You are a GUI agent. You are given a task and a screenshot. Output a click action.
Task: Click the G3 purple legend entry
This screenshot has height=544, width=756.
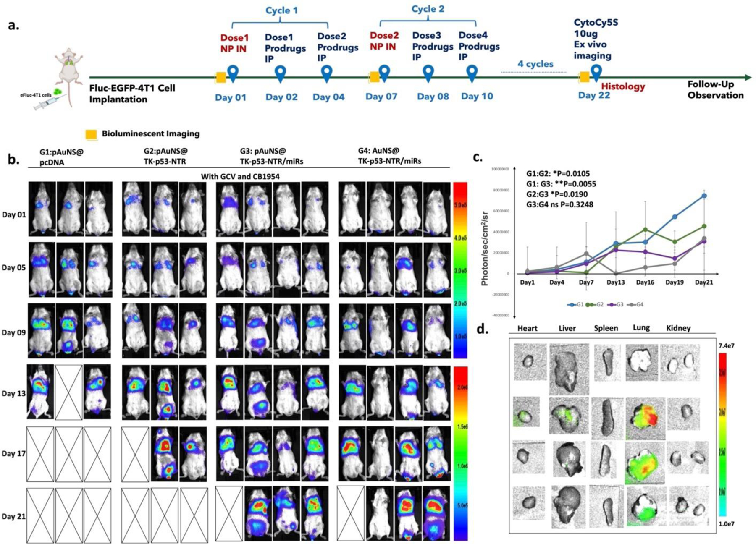pos(615,304)
